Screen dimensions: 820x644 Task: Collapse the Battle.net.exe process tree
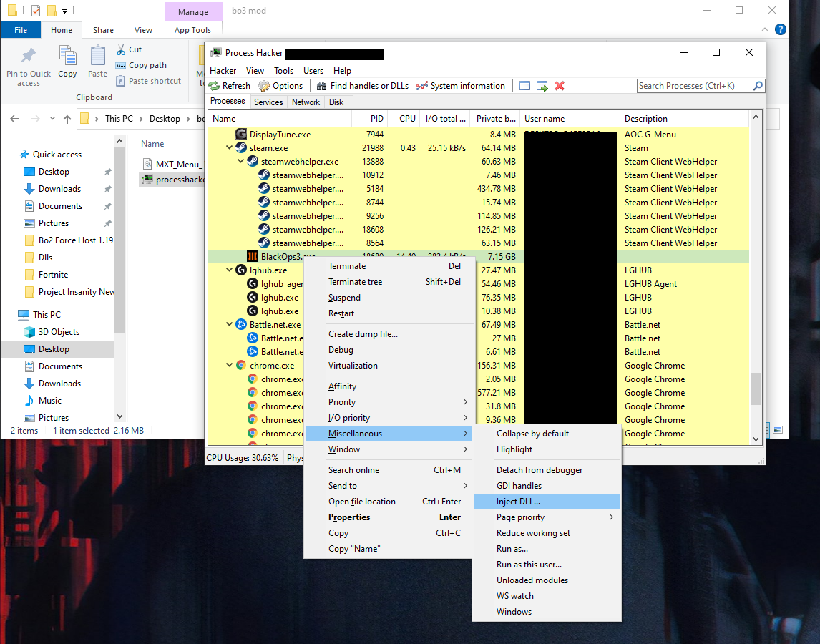coord(229,325)
